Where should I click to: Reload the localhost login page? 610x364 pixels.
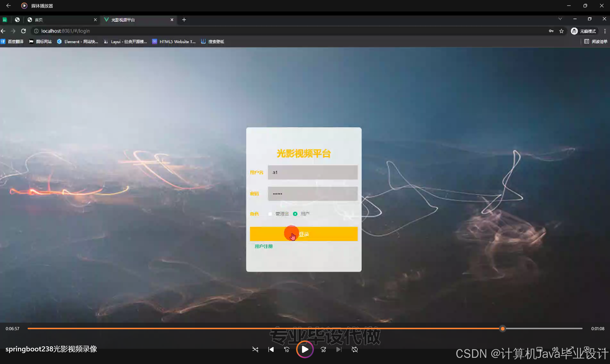(x=24, y=31)
